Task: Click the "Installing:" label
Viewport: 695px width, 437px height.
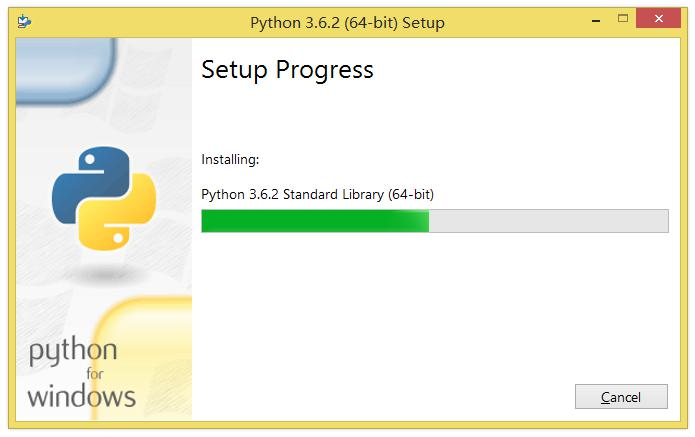Action: [230, 159]
